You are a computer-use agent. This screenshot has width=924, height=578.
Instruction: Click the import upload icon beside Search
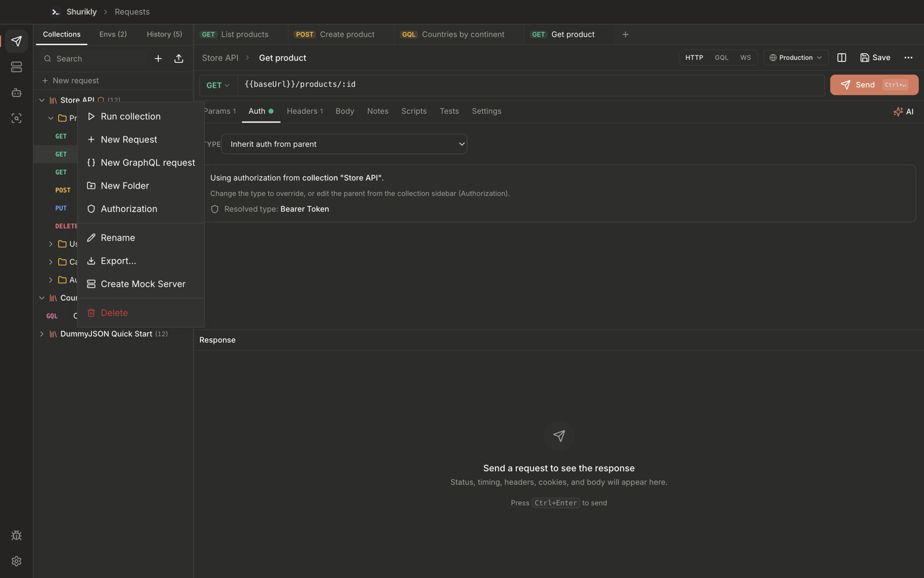pos(179,58)
